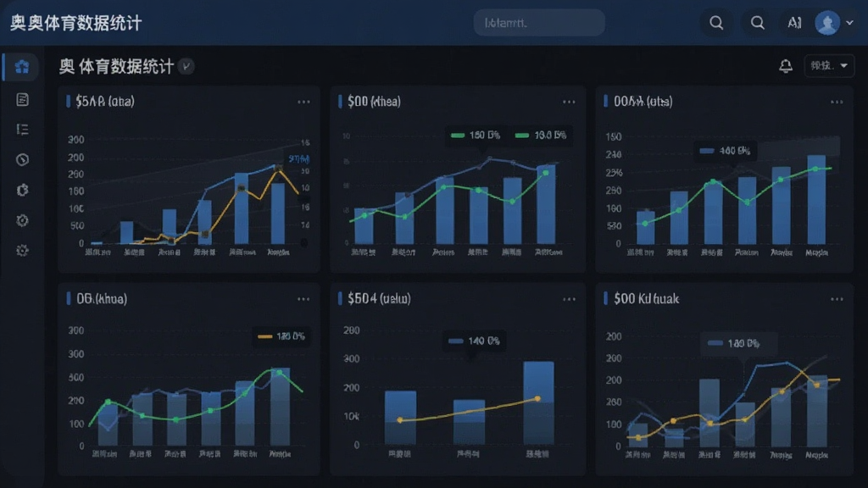
Task: Open the three-dot menu of the "$504 (uslu)" card
Action: (x=569, y=299)
